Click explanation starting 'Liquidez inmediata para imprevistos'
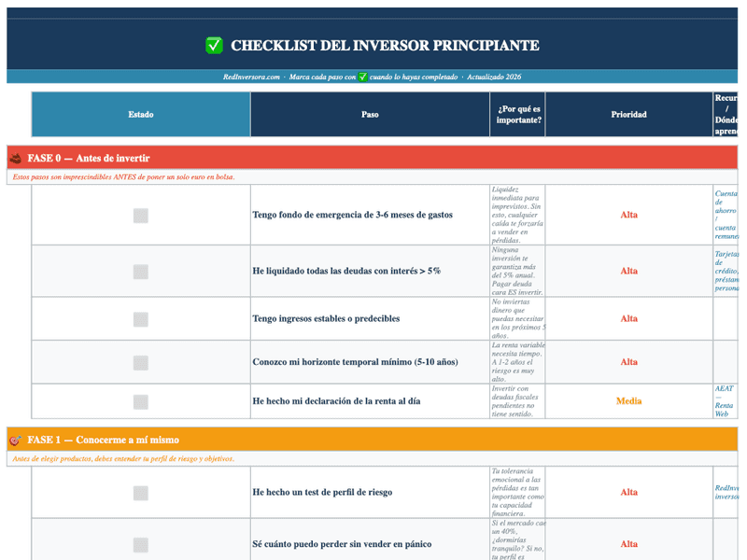Screen dimensions: 747x560 coord(518,215)
